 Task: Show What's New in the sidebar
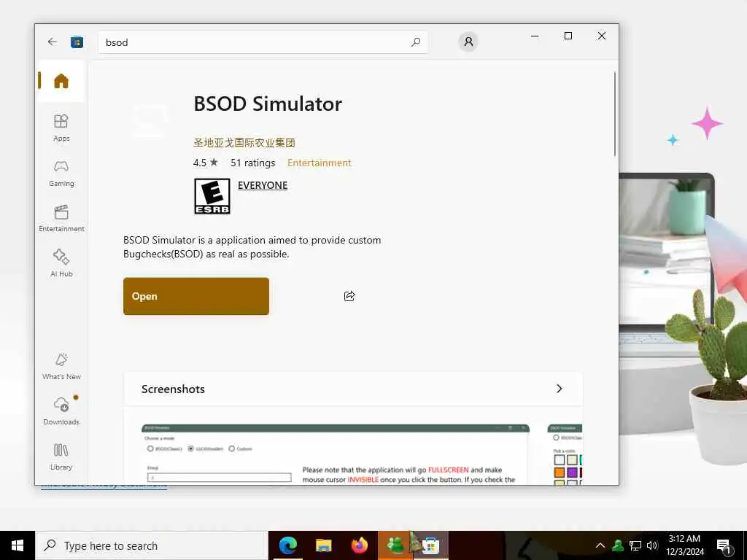pyautogui.click(x=61, y=366)
